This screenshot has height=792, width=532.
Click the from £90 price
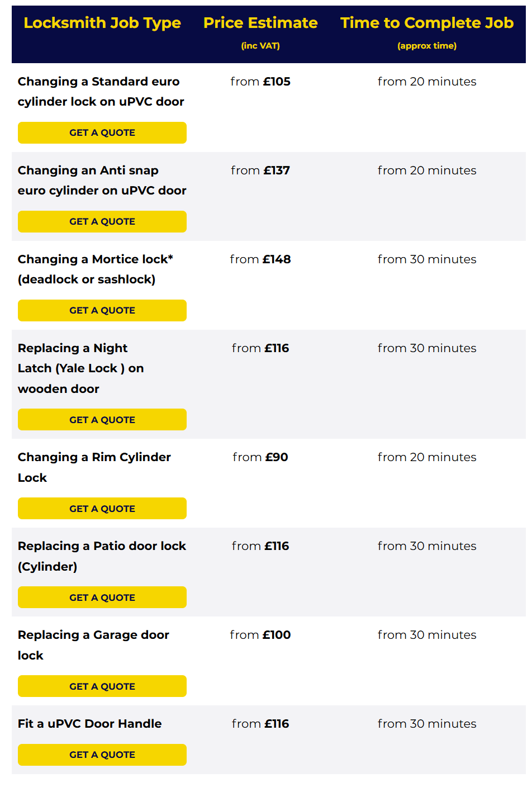[260, 457]
